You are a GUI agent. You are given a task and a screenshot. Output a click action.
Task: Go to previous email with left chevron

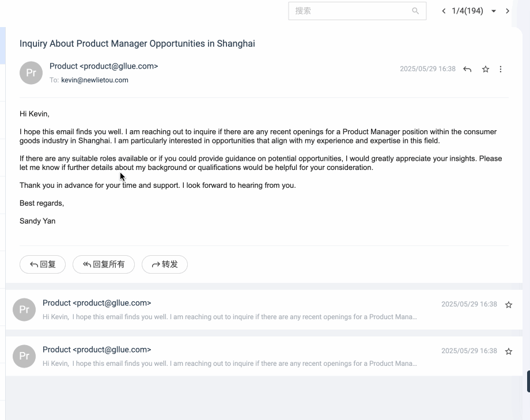tap(444, 11)
